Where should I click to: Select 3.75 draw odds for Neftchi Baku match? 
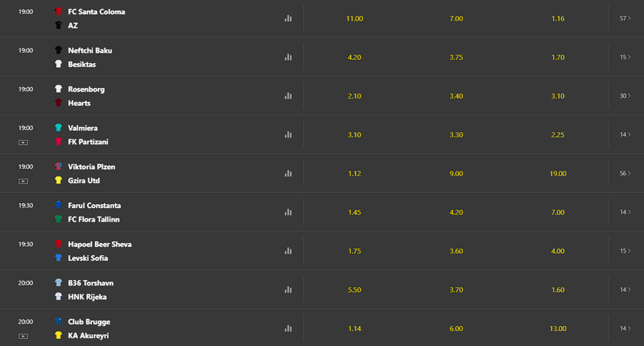click(456, 57)
